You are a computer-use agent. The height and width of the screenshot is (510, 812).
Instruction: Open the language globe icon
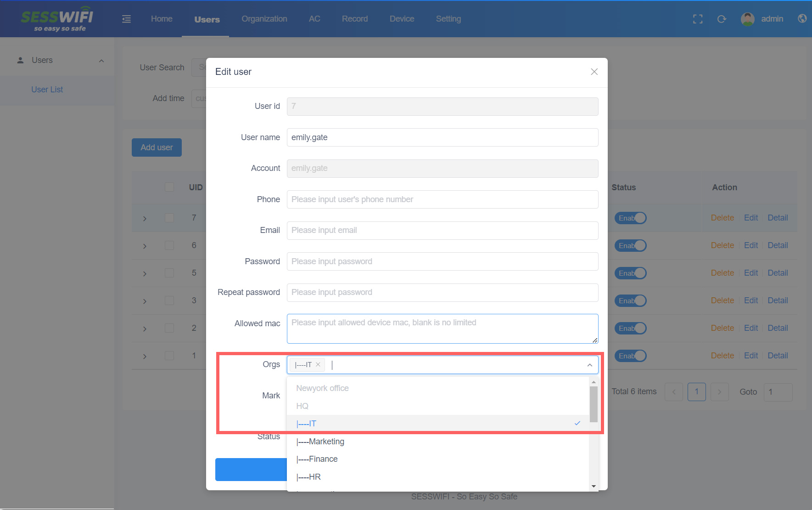[x=802, y=18]
